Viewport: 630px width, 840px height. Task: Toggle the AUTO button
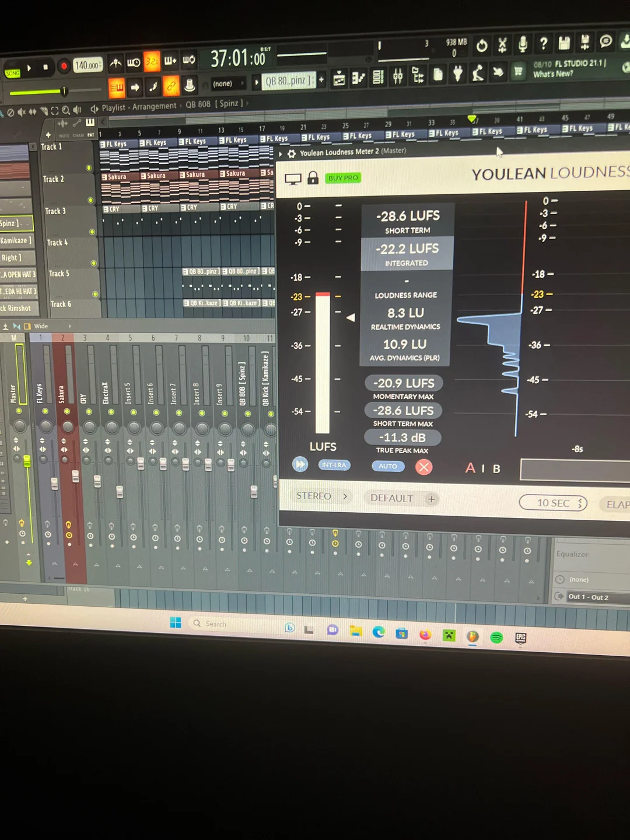pyautogui.click(x=388, y=466)
